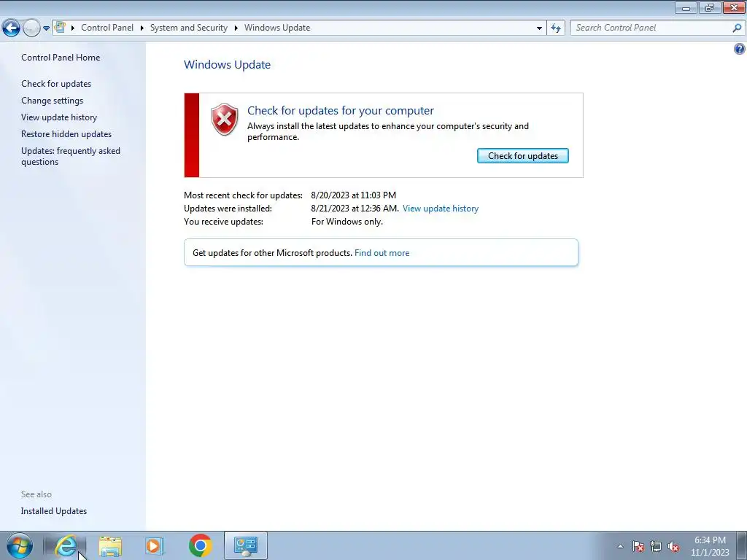Open View update history link beside install date
The width and height of the screenshot is (747, 560).
click(441, 209)
